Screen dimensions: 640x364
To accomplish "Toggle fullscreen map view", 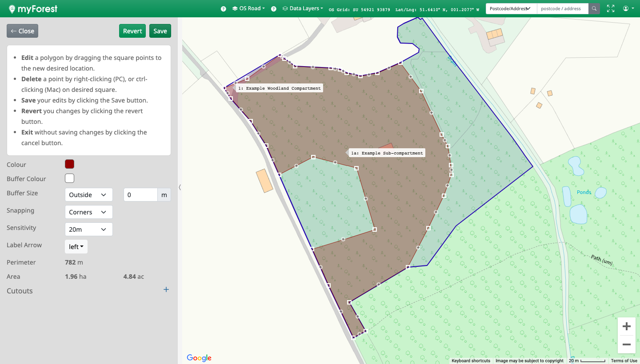I will [611, 8].
